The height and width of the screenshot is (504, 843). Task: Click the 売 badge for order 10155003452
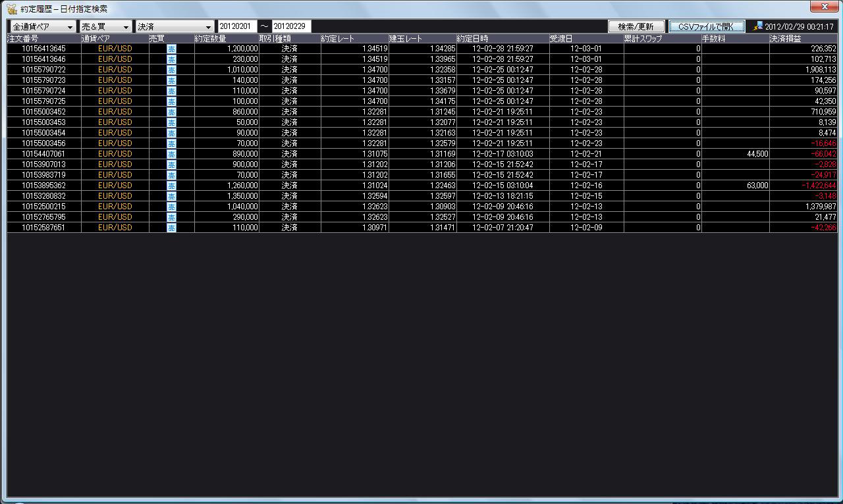click(171, 112)
